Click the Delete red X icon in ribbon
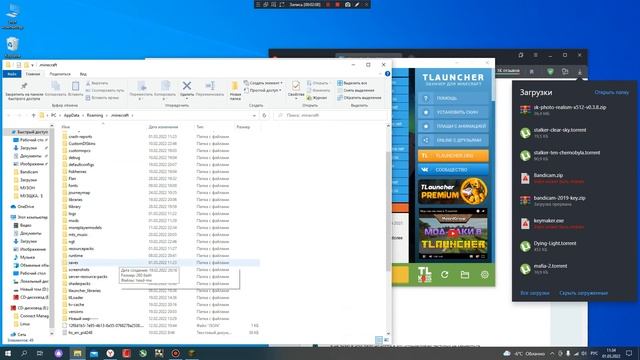This screenshot has height=360, width=640. coord(187,86)
